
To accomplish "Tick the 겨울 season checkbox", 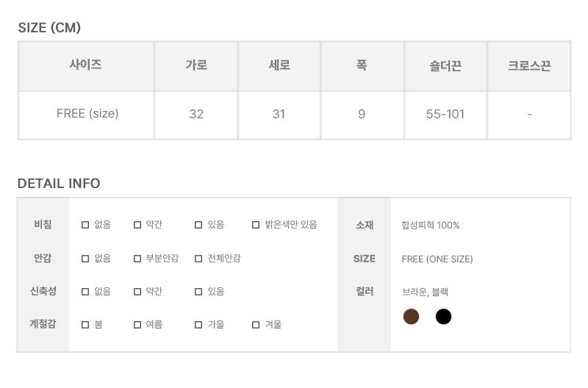I will click(256, 325).
